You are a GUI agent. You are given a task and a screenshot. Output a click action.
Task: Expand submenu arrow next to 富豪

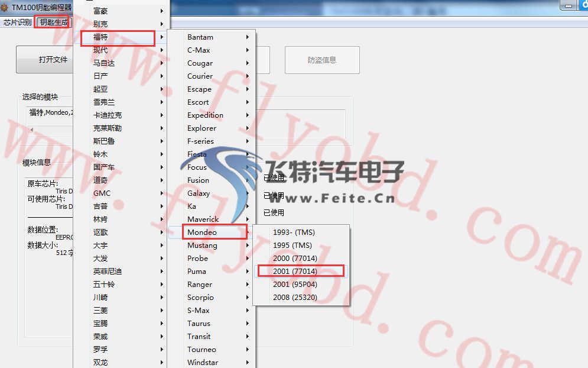click(x=161, y=11)
